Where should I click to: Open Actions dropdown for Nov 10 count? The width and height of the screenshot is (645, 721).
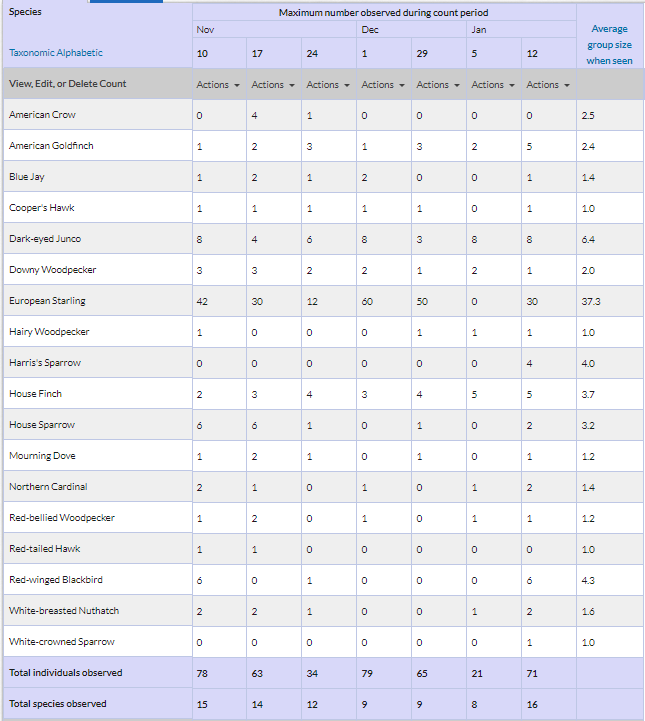[x=218, y=85]
